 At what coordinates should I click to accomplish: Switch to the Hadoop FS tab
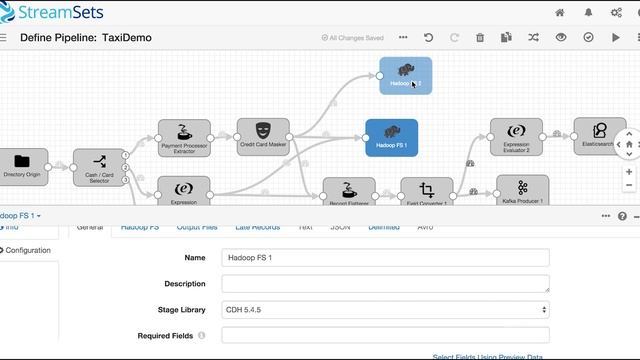(140, 227)
